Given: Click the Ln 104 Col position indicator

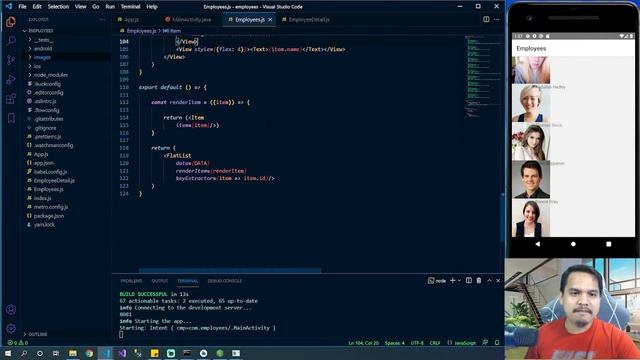Looking at the screenshot, I should pyautogui.click(x=363, y=343).
